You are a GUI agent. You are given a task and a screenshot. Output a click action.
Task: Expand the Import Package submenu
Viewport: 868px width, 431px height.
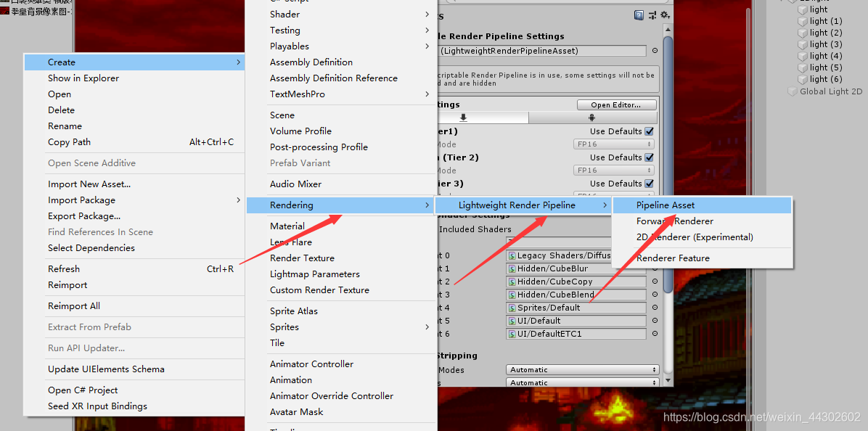tap(239, 200)
